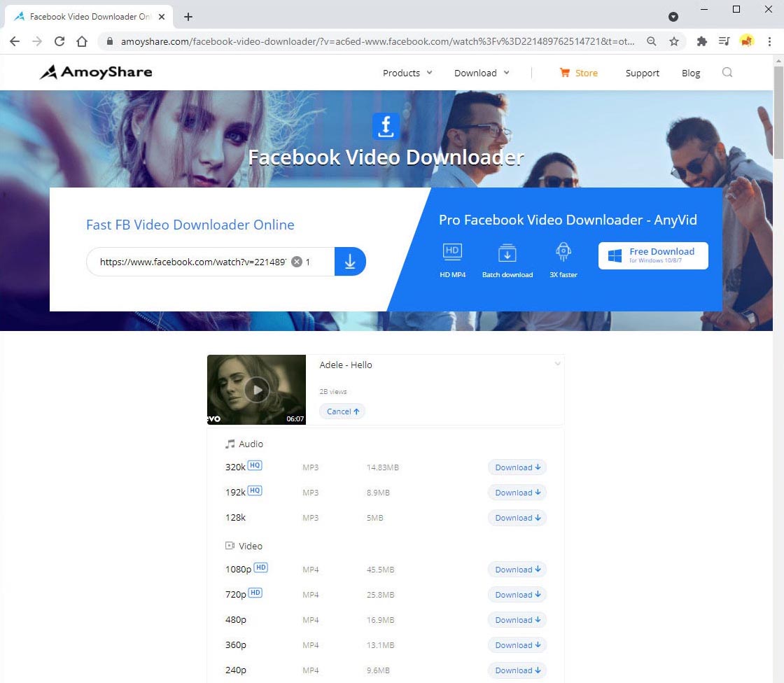Download the 240p MP4 video
Image resolution: width=784 pixels, height=683 pixels.
pos(517,670)
